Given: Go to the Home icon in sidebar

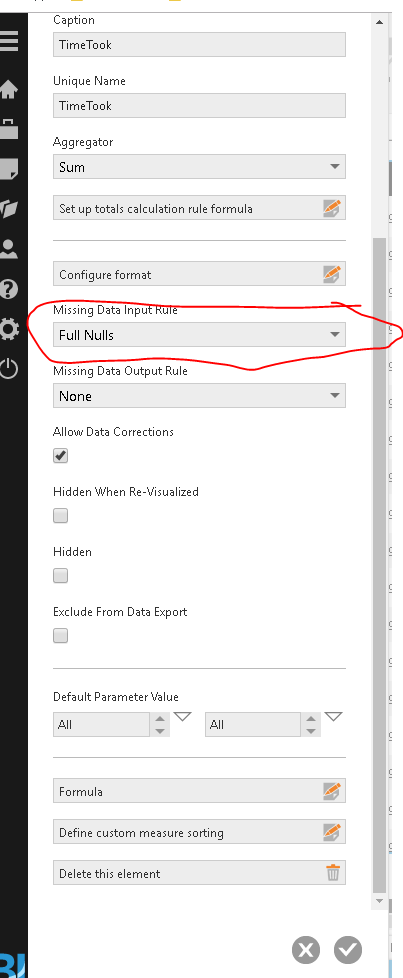Looking at the screenshot, I should pos(9,89).
